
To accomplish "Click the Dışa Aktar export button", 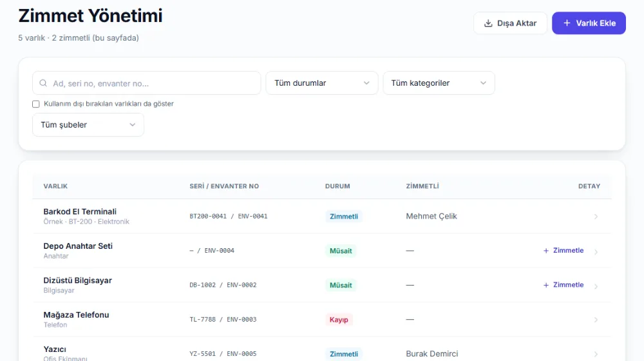I will point(510,23).
